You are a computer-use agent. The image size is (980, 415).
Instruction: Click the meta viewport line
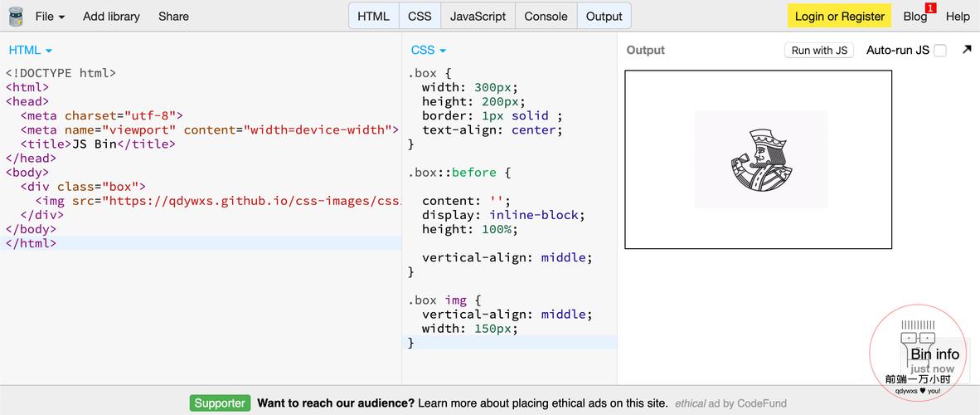click(210, 129)
